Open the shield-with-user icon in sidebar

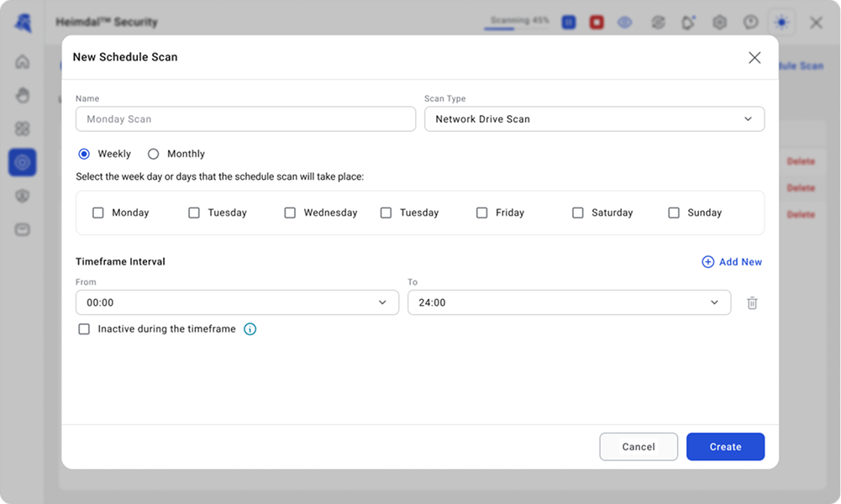click(22, 196)
